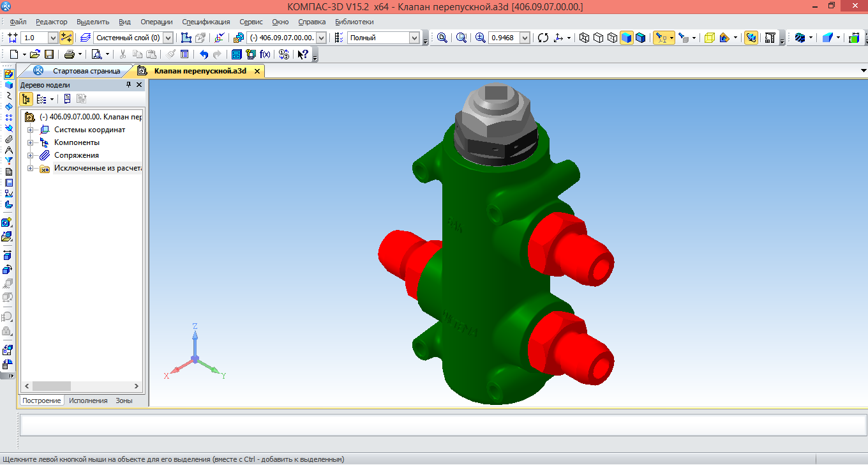Click the filters funnel icon in sidebar

[x=8, y=160]
